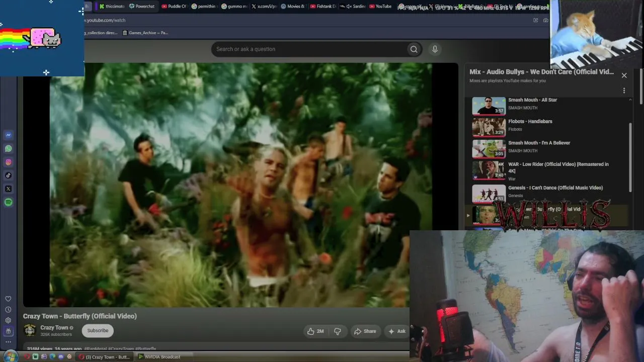
Task: Close the Mix playlist panel
Action: click(x=624, y=75)
